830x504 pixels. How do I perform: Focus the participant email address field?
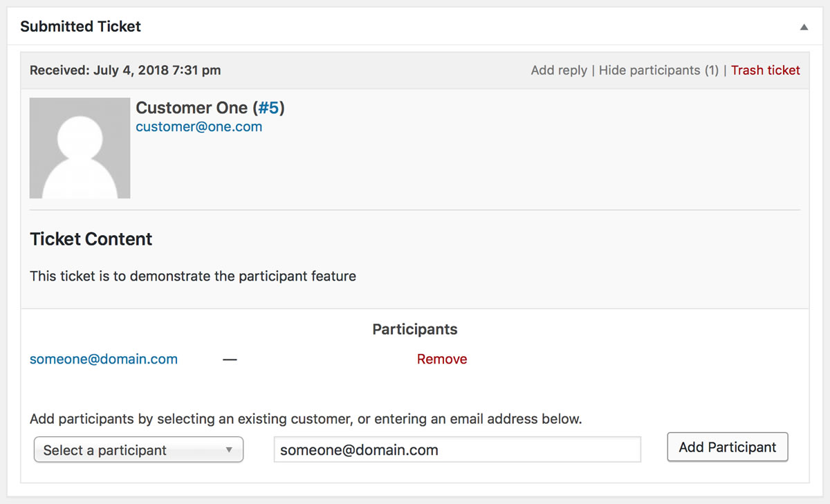point(457,449)
